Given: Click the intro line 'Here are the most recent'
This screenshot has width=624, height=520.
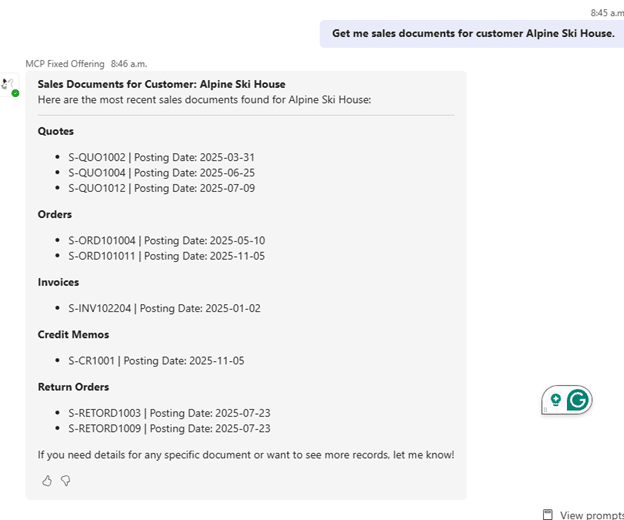Looking at the screenshot, I should click(x=204, y=100).
